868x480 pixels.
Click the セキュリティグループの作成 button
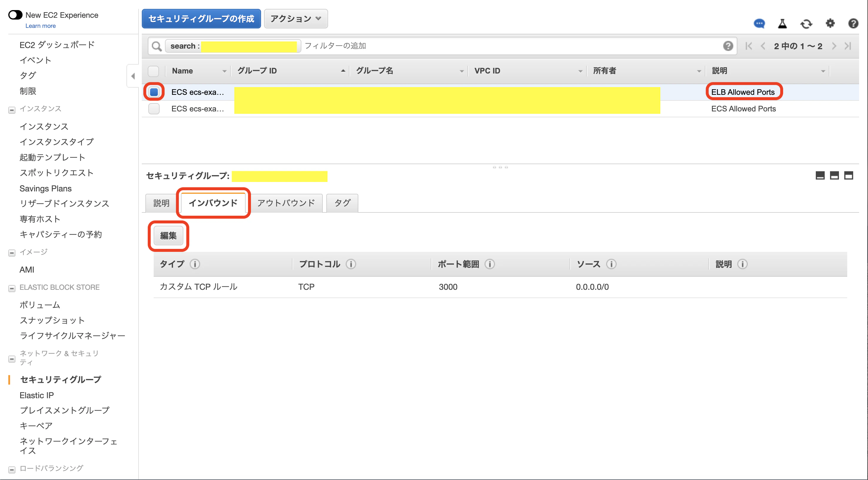tap(201, 18)
